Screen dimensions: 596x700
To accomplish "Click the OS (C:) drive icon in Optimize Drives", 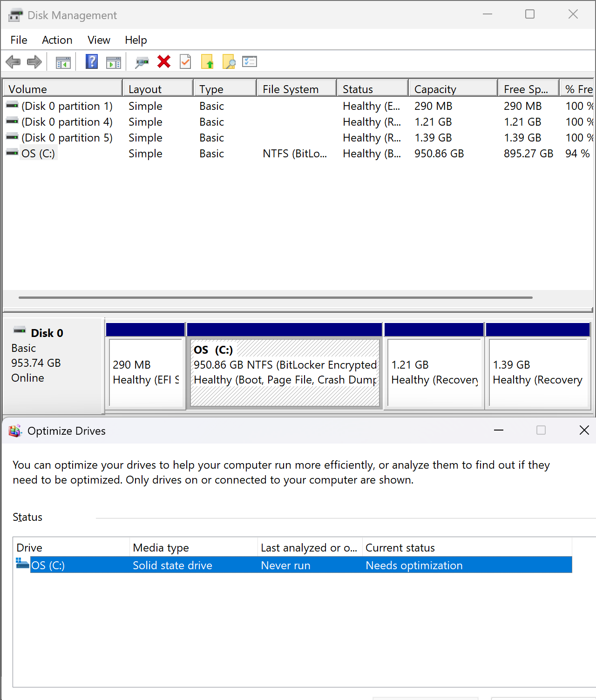I will 22,564.
